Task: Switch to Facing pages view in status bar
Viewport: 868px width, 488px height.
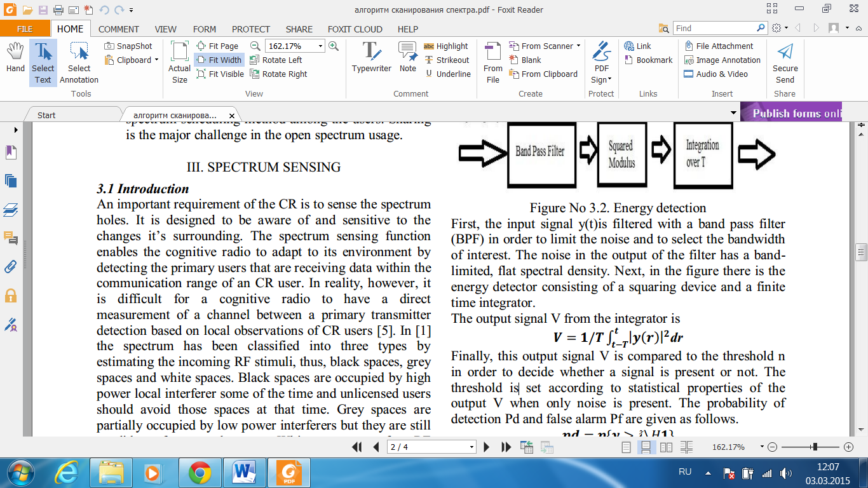Action: pyautogui.click(x=666, y=447)
